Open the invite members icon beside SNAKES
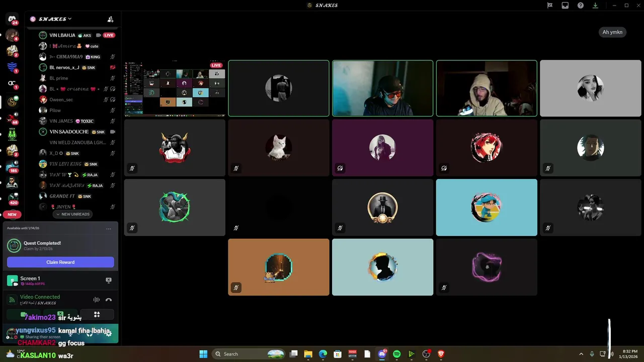The height and width of the screenshot is (362, 644). 110,19
